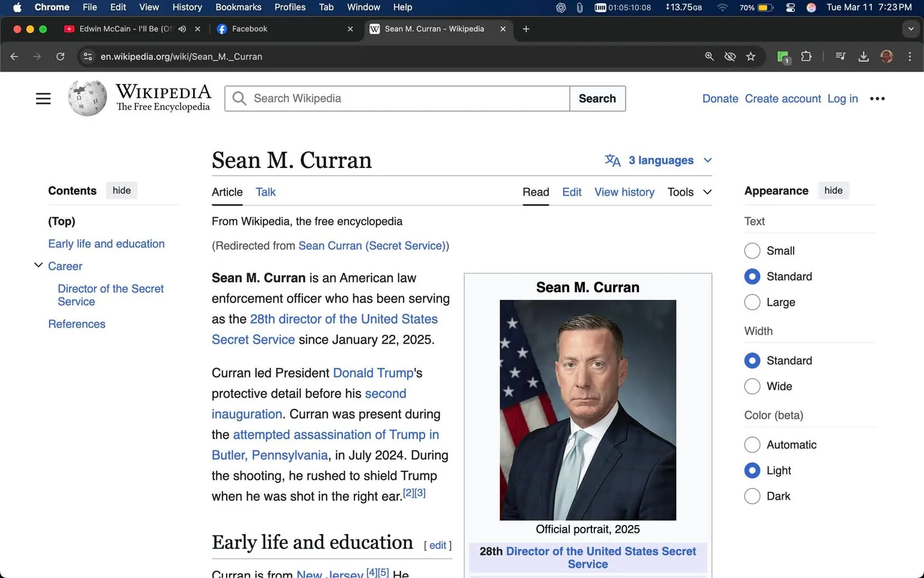Click the Donald Trump article link

click(373, 373)
